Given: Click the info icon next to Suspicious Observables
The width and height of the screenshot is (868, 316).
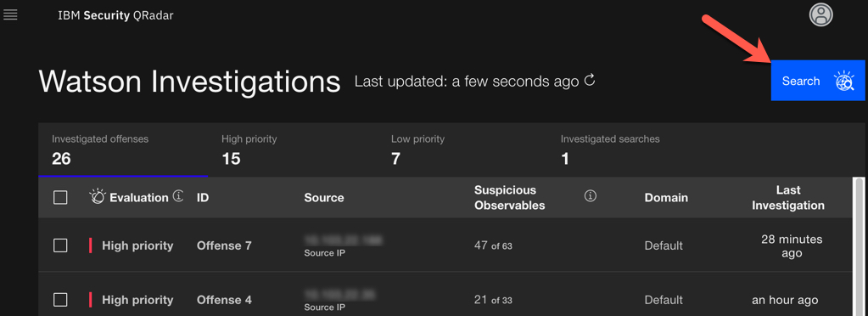Looking at the screenshot, I should coord(590,195).
